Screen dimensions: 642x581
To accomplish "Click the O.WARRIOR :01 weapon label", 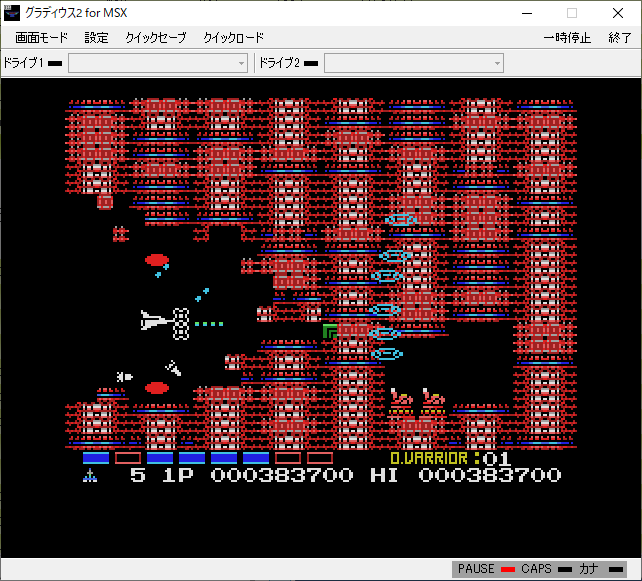I will pos(450,459).
